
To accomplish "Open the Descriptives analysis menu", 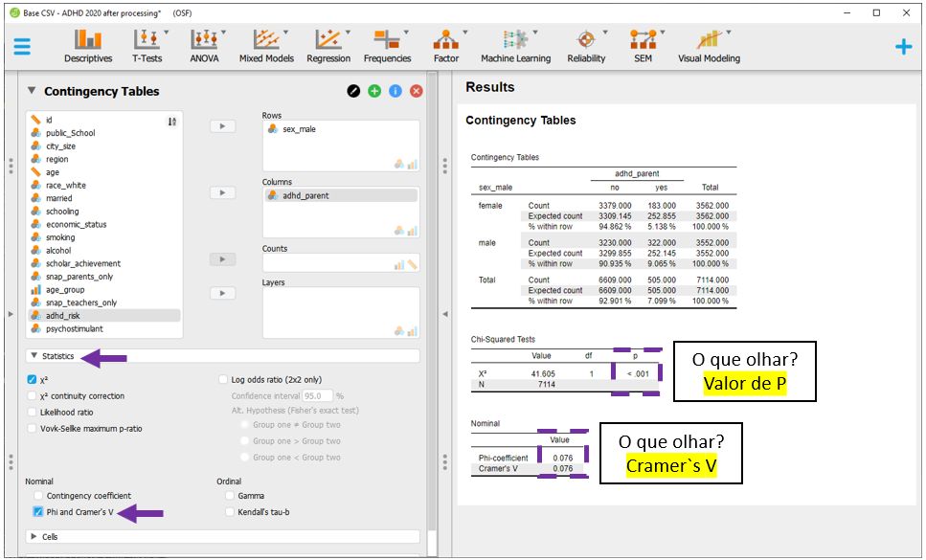I will coord(88,45).
